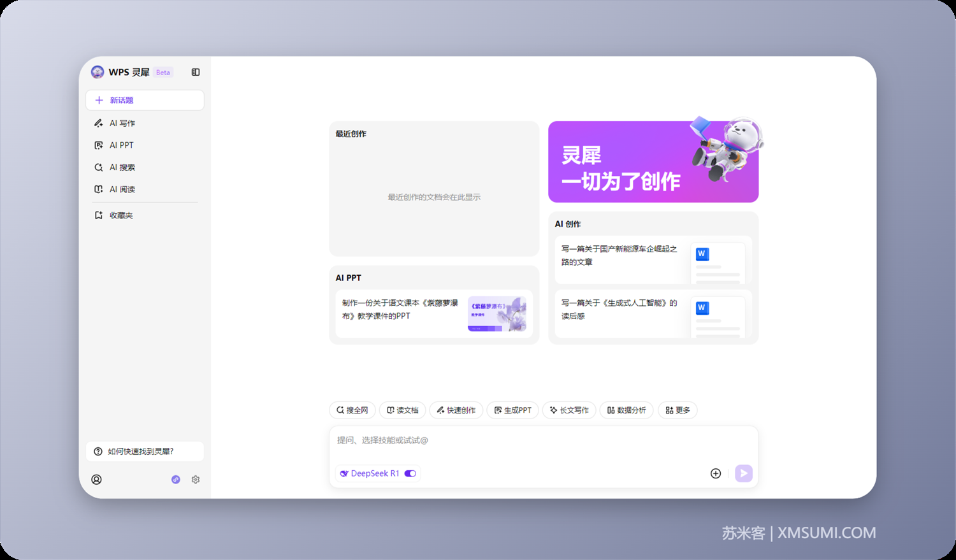Collapse the sidebar with the panel toggle icon
This screenshot has height=560, width=956.
196,72
